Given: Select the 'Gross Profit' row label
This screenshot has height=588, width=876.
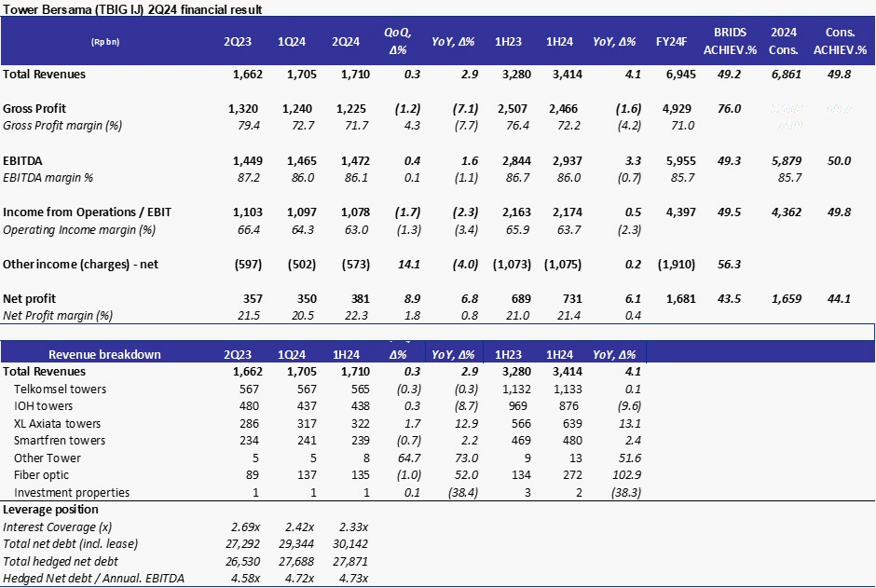Looking at the screenshot, I should coord(34,109).
